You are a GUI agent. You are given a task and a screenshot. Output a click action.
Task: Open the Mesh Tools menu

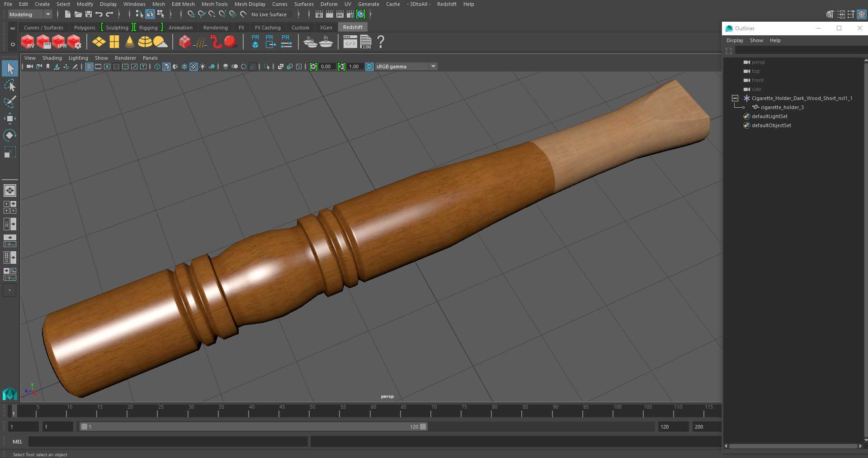pyautogui.click(x=214, y=4)
